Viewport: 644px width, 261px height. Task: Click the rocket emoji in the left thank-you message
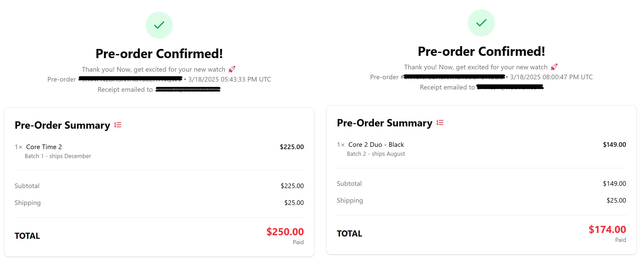click(x=231, y=69)
